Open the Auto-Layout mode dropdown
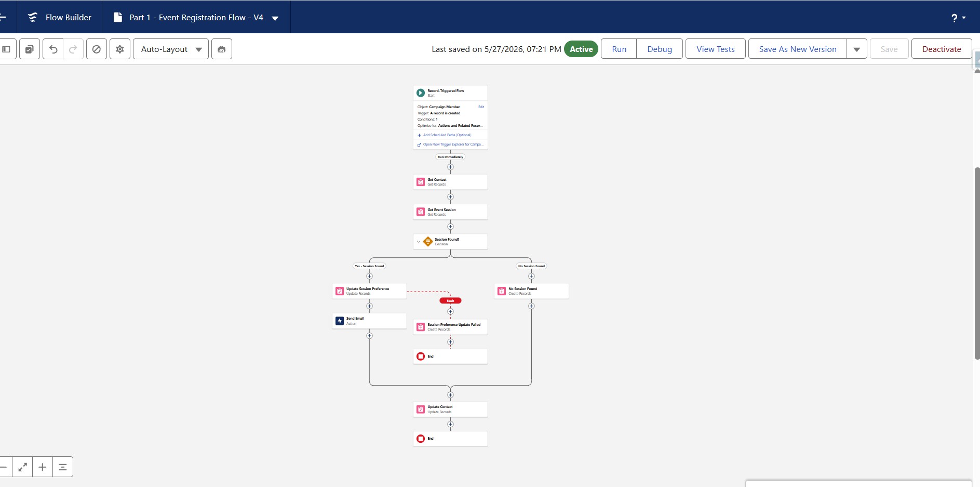Viewport: 980px width, 487px height. (x=171, y=49)
